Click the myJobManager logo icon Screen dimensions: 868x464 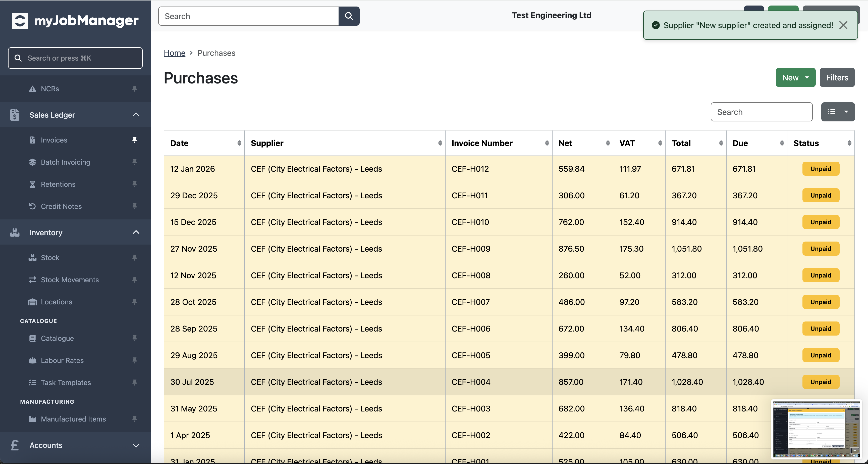pos(20,21)
